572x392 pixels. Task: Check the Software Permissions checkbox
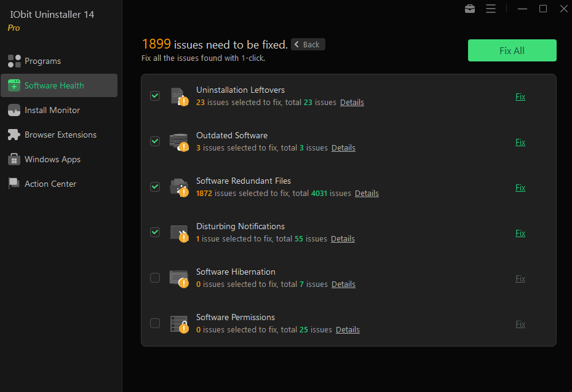(x=155, y=324)
